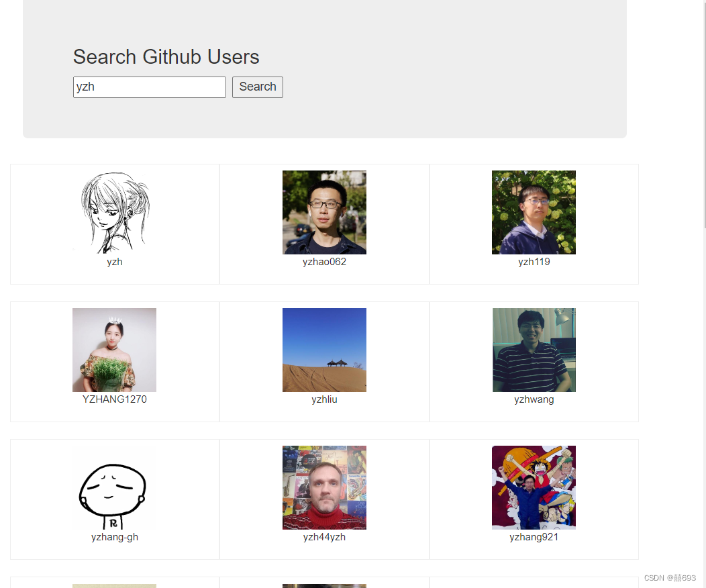
Task: Open the profile of user yzhao062
Action: [324, 262]
